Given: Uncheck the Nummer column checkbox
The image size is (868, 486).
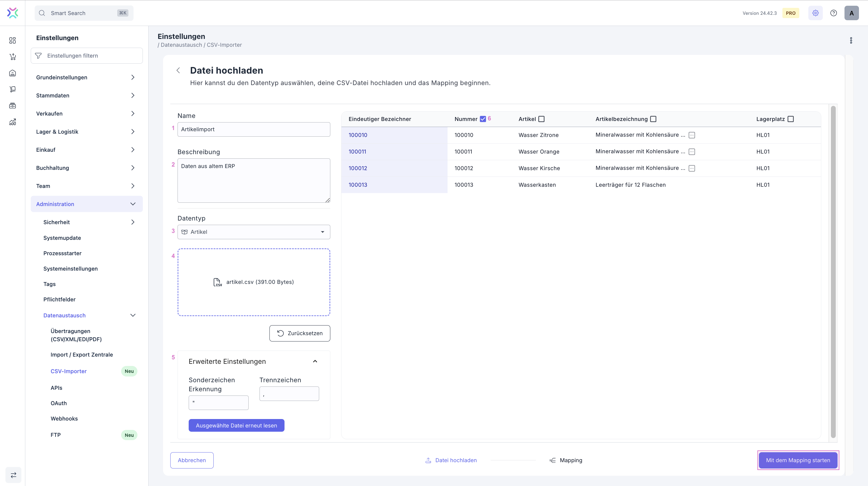Looking at the screenshot, I should click(x=483, y=119).
